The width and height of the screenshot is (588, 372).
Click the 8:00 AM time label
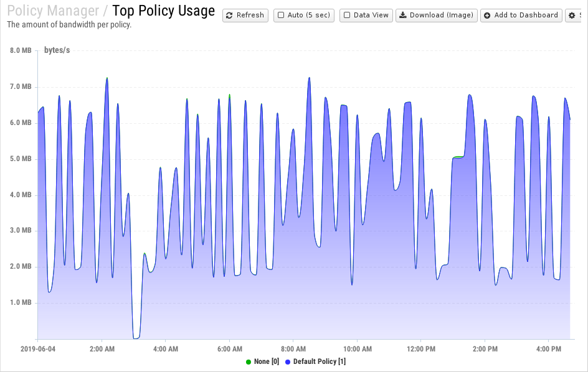(293, 349)
